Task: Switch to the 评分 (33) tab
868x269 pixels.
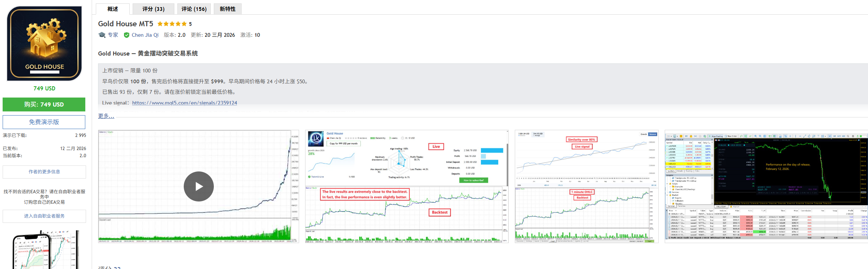Action: (x=153, y=9)
